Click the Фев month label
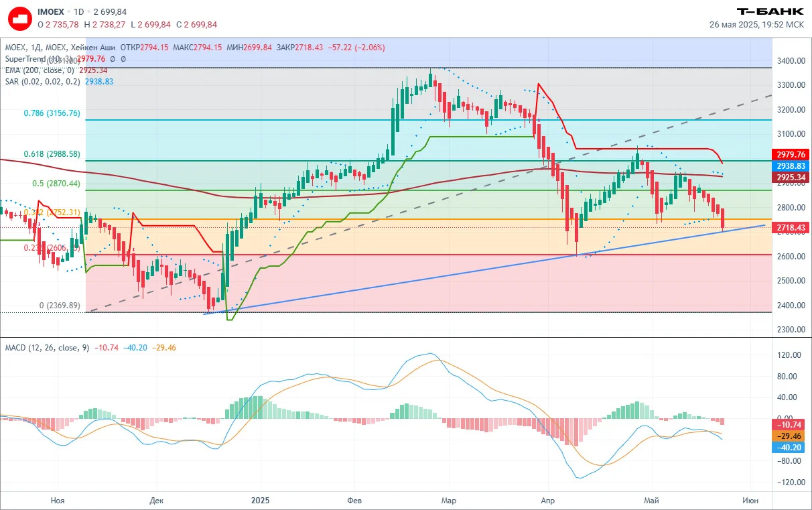Image resolution: width=812 pixels, height=510 pixels. (x=355, y=500)
